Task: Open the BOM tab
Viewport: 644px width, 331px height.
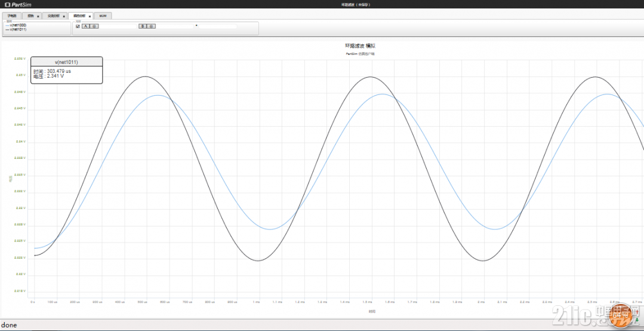Action: 103,16
